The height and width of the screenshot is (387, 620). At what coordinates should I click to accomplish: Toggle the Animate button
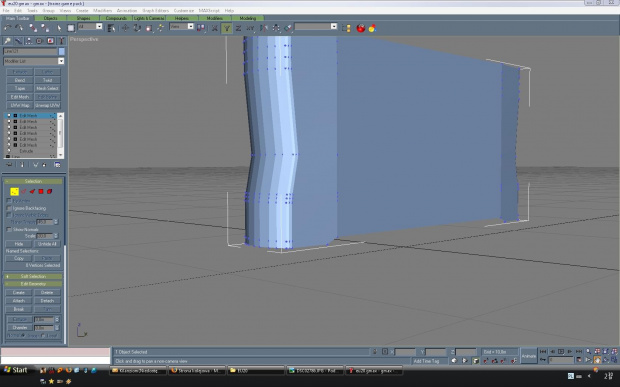point(529,356)
